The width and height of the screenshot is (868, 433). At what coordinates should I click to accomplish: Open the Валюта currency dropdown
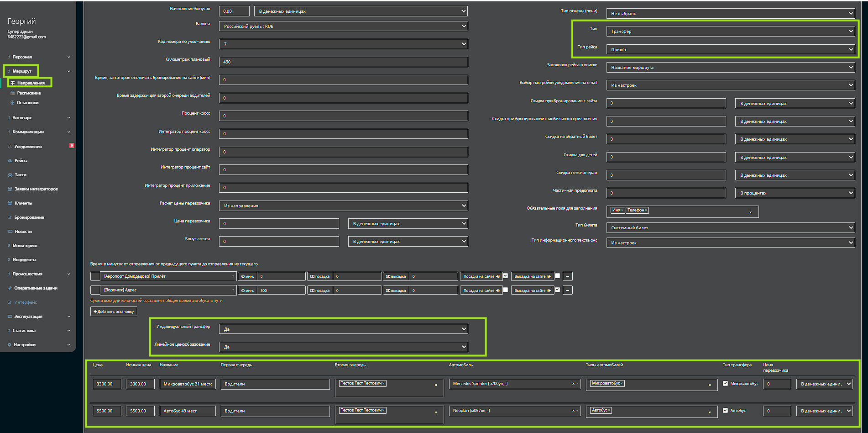343,26
